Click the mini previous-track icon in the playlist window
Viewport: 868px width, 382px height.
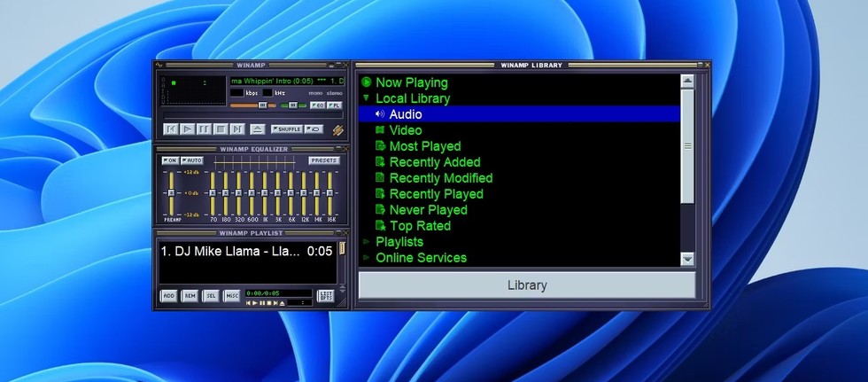249,303
